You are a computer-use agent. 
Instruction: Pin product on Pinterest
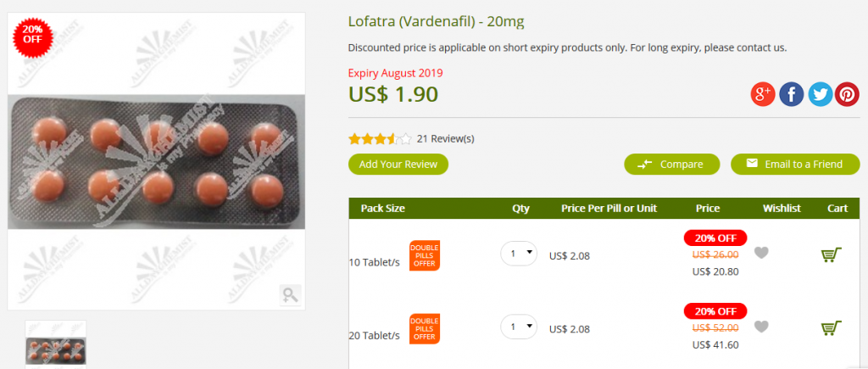(x=848, y=95)
